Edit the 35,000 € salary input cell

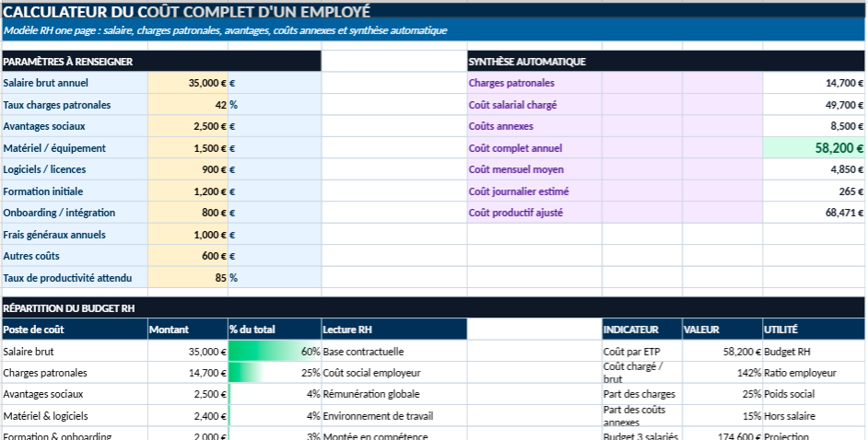click(x=188, y=83)
